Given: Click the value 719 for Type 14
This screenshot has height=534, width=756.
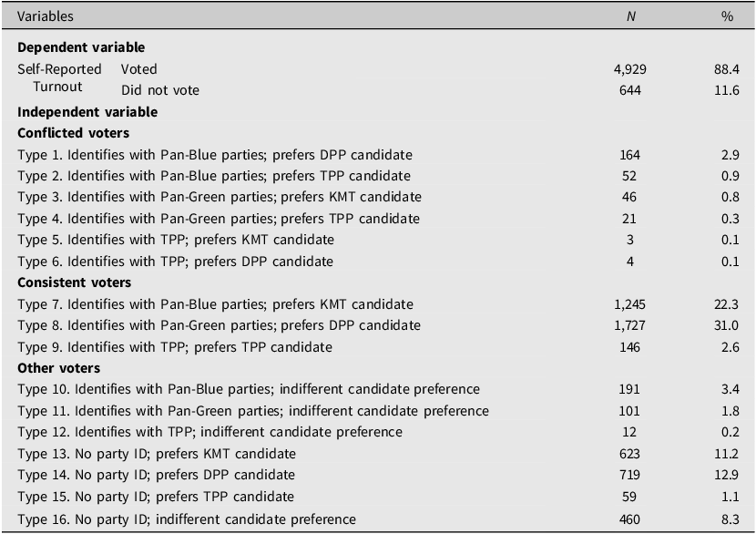Looking at the screenshot, I should coord(629,475).
